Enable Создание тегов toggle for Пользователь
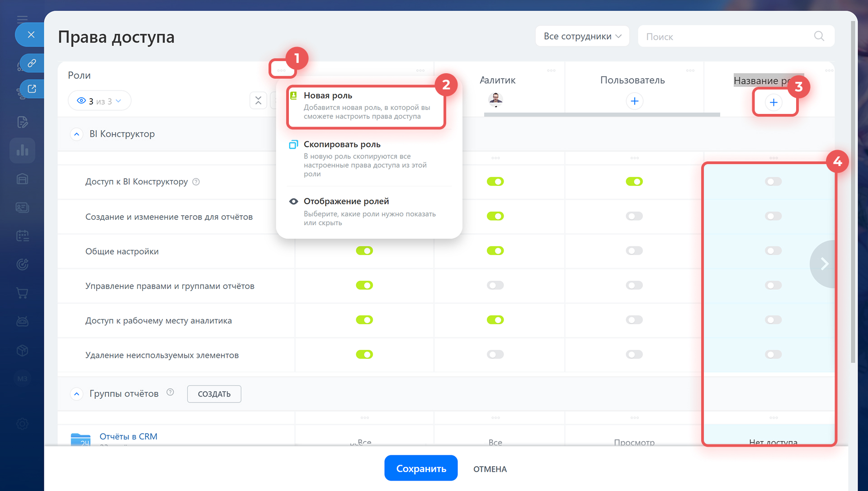This screenshot has height=491, width=868. click(634, 216)
